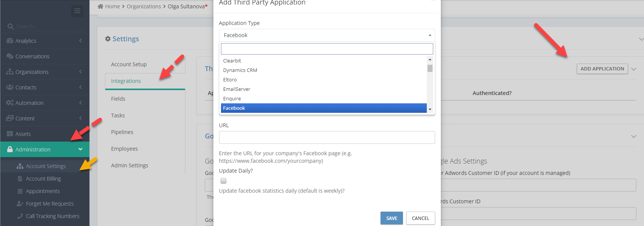Open the Integrations settings tab
This screenshot has height=226, width=644.
(145, 81)
